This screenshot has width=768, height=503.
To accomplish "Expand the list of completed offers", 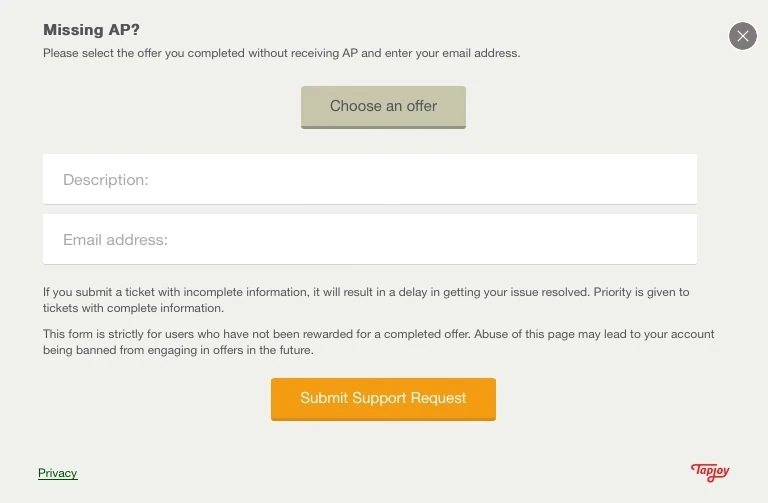I will pos(383,106).
